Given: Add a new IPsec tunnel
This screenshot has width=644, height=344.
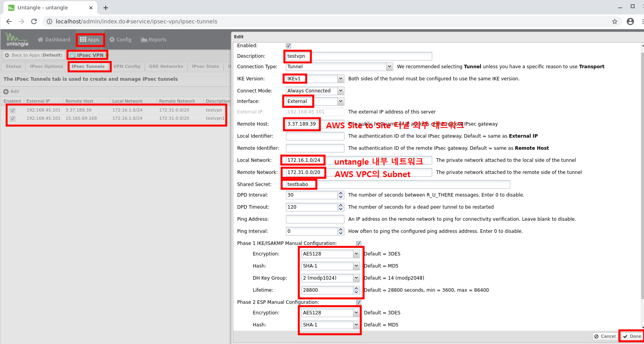Looking at the screenshot, I should (11, 91).
